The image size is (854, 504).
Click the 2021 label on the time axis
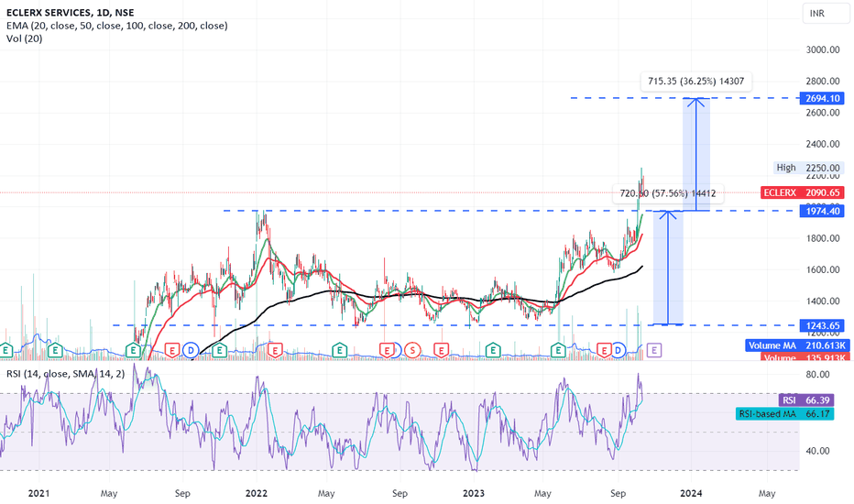click(x=38, y=494)
